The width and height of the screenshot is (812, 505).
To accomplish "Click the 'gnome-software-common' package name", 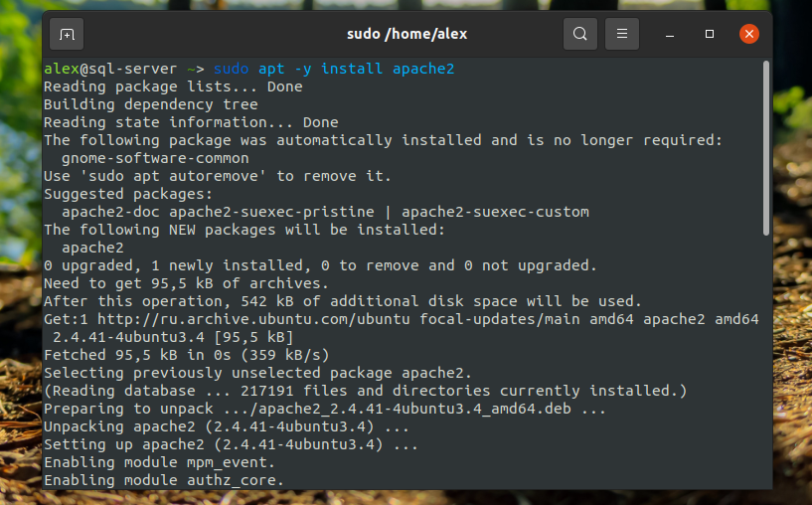I will click(155, 158).
